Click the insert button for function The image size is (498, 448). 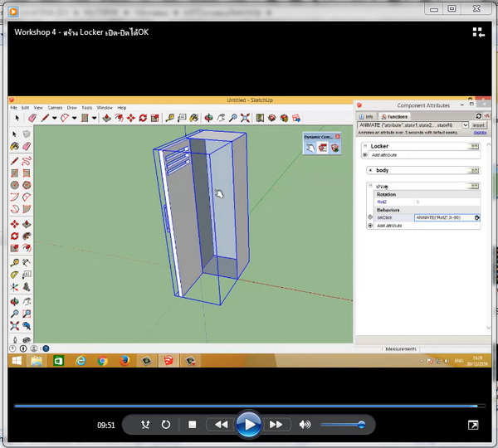click(x=479, y=125)
